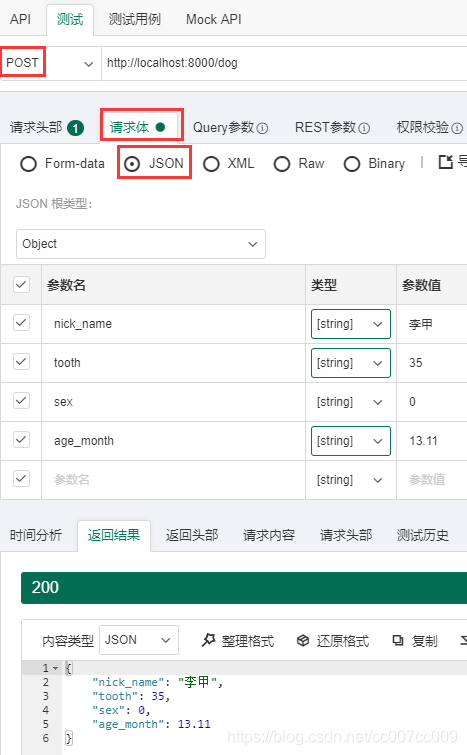Click the sex value field containing 0
Screen dimensions: 467x755
[432, 402]
